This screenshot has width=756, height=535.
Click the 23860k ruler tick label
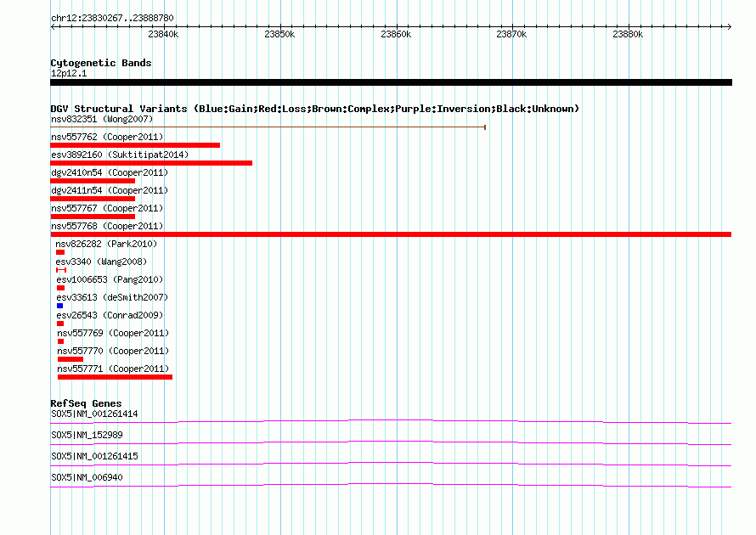pyautogui.click(x=396, y=34)
